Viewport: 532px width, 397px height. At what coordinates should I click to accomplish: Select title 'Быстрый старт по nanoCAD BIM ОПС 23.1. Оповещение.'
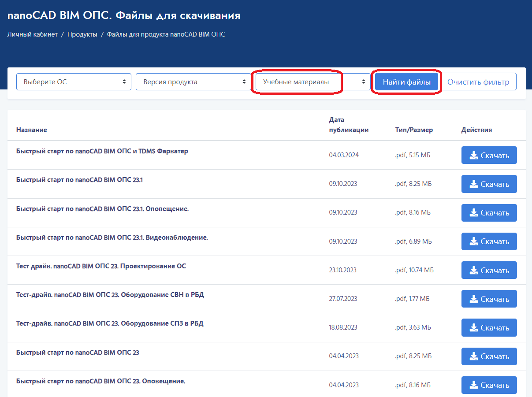tap(102, 209)
